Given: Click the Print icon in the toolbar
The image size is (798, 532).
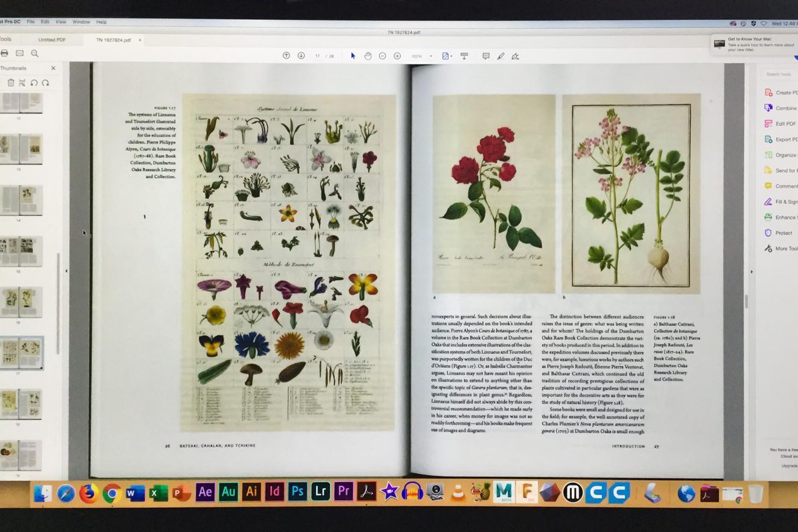Looking at the screenshot, I should pos(4,53).
